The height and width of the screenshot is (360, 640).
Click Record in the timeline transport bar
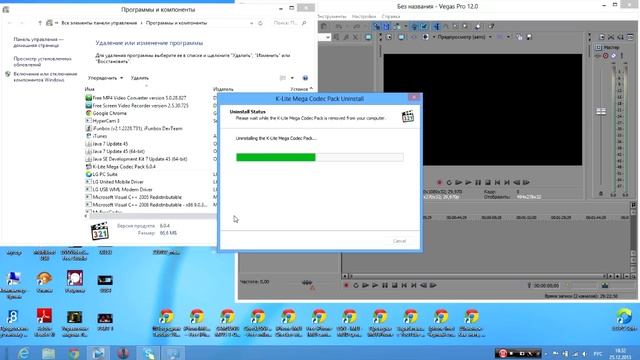pos(346,285)
